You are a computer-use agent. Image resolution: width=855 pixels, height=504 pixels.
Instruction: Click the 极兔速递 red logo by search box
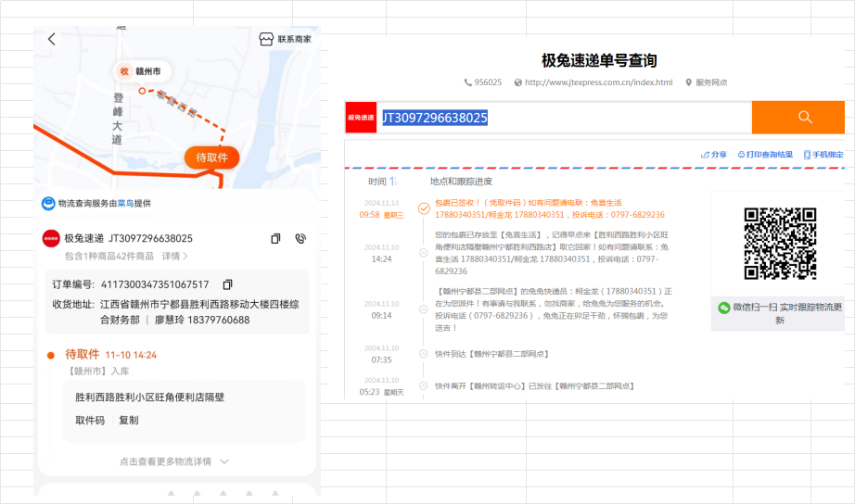click(x=361, y=117)
